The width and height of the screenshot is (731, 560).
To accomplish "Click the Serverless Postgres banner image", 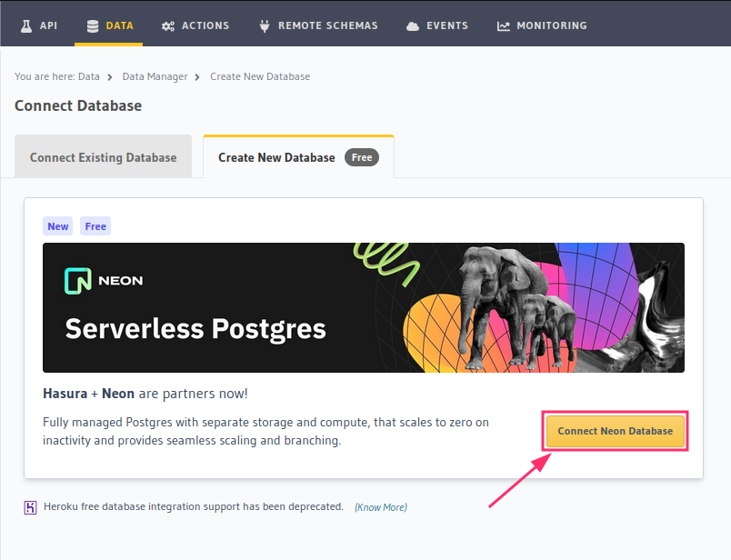I will coord(364,306).
